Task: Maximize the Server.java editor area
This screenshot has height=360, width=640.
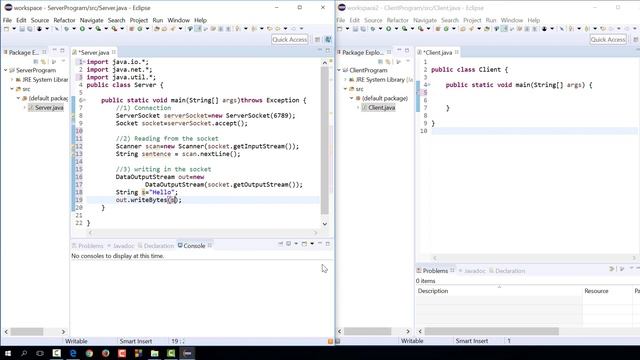Action: pyautogui.click(x=328, y=50)
